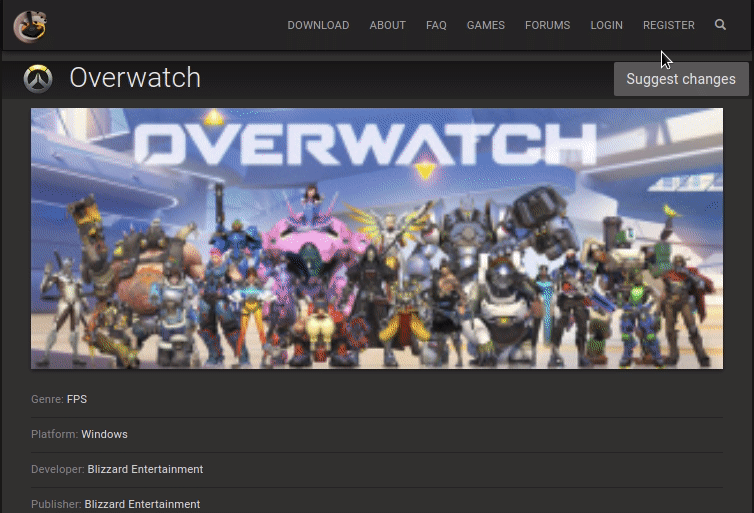Image resolution: width=754 pixels, height=513 pixels.
Task: Open the Download menu item
Action: click(318, 25)
